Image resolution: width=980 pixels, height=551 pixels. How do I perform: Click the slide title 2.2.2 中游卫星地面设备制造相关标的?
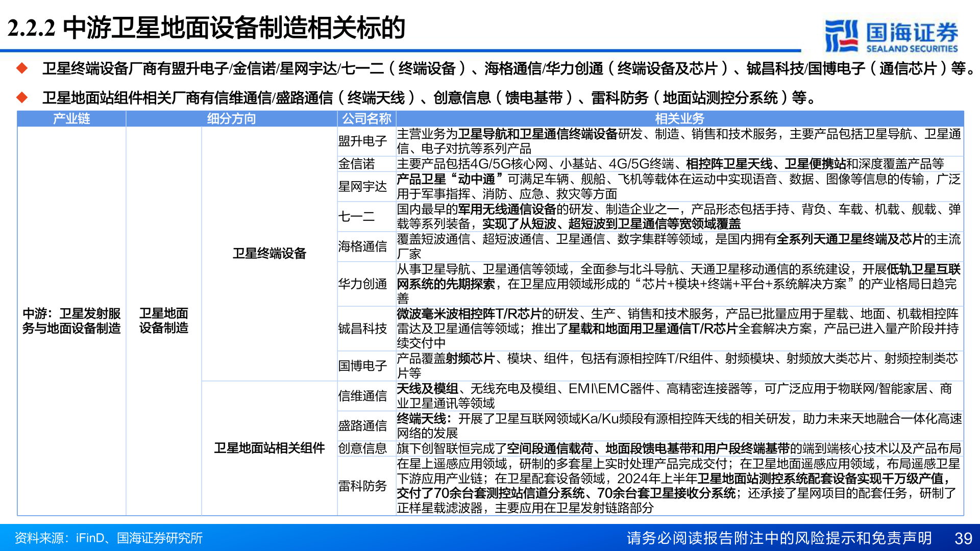click(206, 29)
